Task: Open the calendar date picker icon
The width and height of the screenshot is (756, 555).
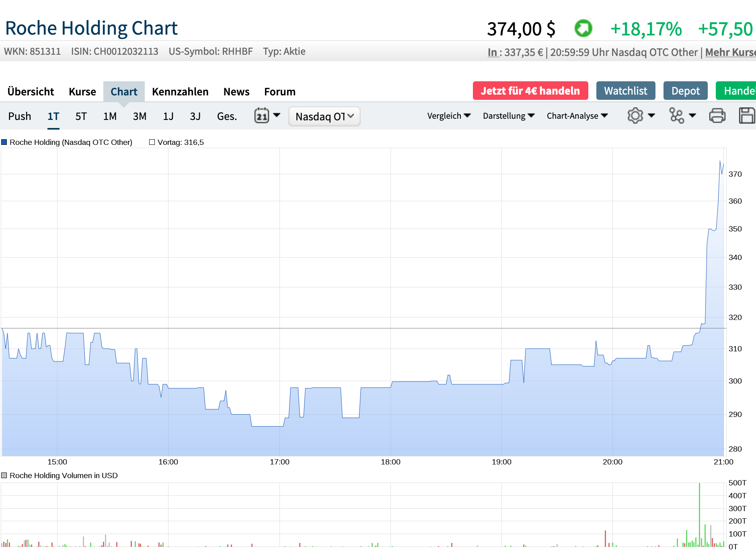Action: [x=262, y=116]
